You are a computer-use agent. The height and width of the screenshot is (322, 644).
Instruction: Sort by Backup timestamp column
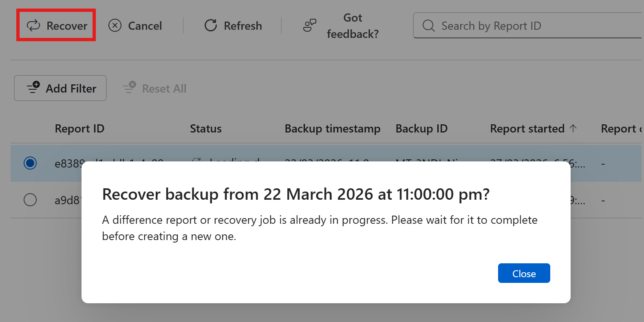click(x=333, y=129)
